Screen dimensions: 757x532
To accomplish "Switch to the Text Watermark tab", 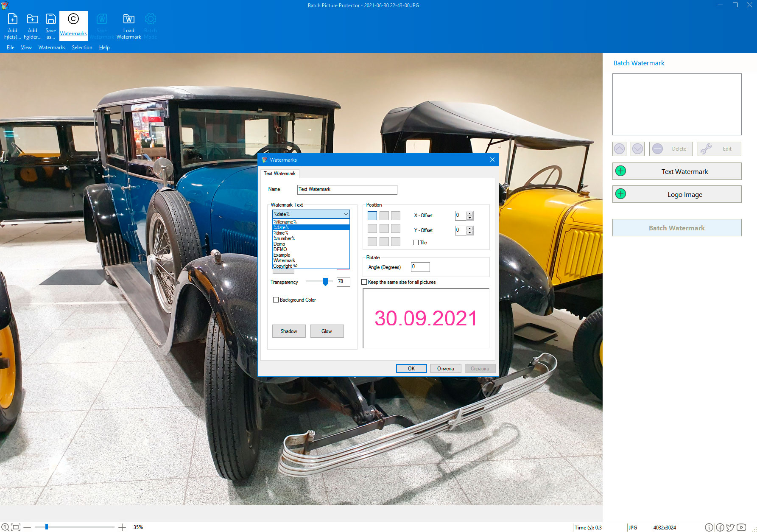I will pos(279,174).
